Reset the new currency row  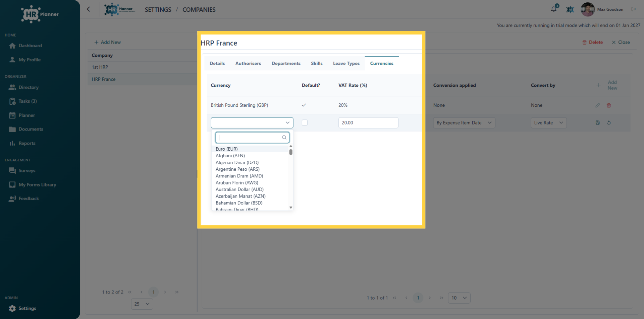pos(609,123)
